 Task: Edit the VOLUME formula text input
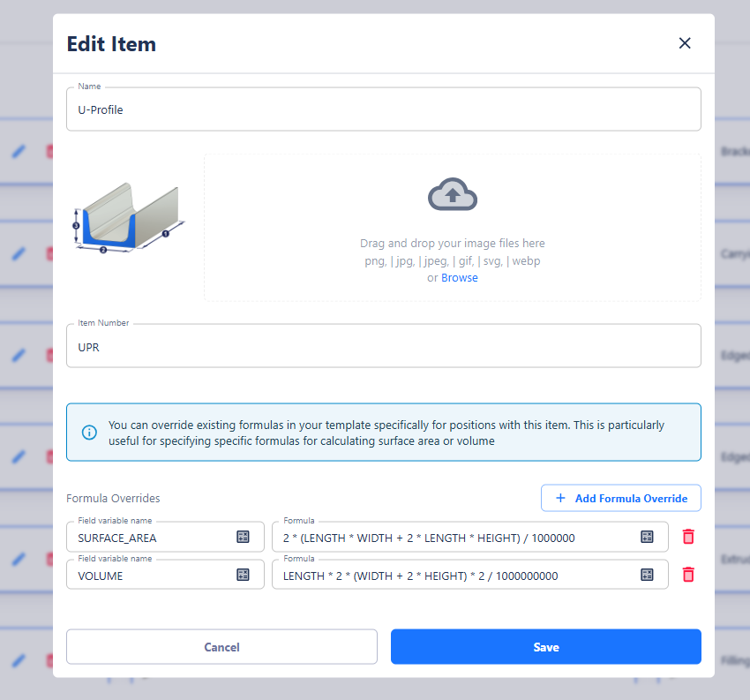[454, 576]
